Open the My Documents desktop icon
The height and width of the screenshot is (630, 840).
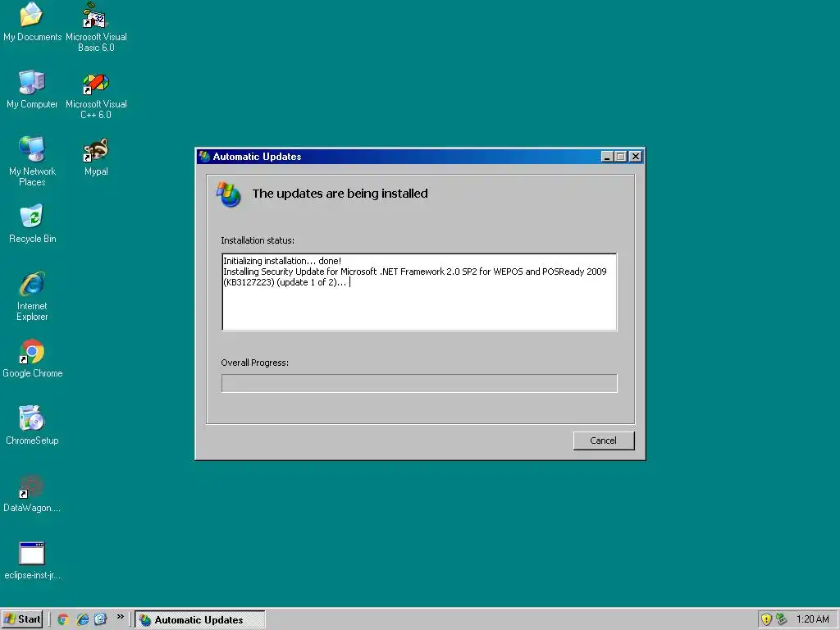[x=32, y=21]
